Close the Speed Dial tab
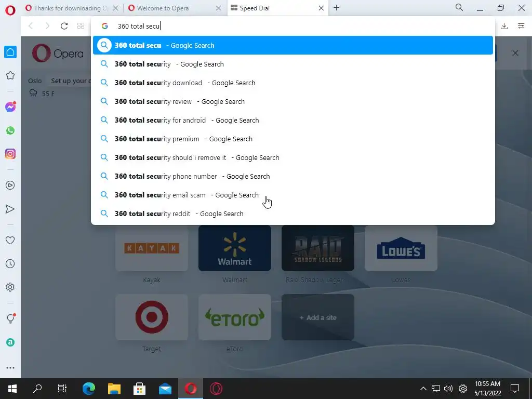Screen dimensions: 532x399 point(321,8)
